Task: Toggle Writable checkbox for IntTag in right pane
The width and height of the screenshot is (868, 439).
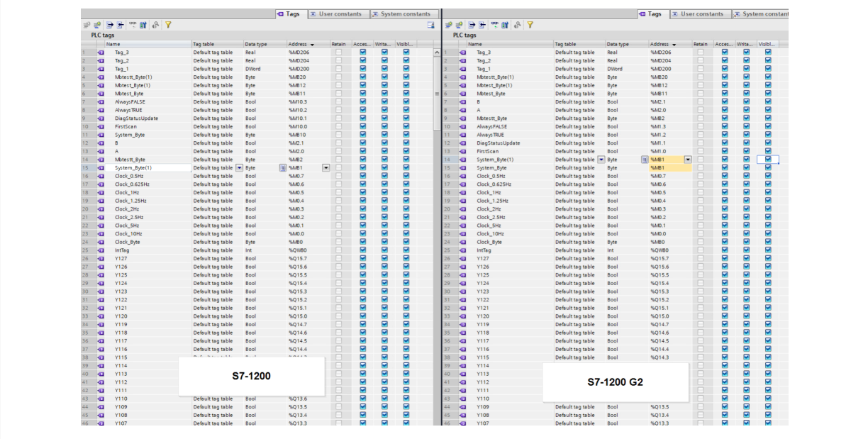Action: click(747, 250)
